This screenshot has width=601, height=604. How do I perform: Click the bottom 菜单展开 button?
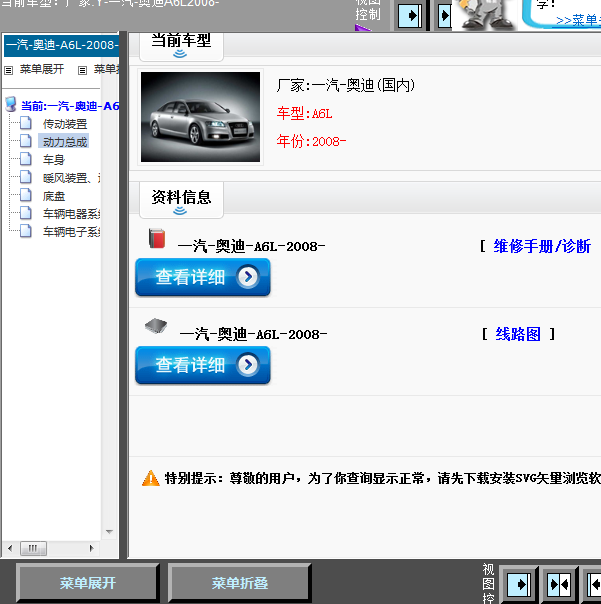(x=87, y=583)
